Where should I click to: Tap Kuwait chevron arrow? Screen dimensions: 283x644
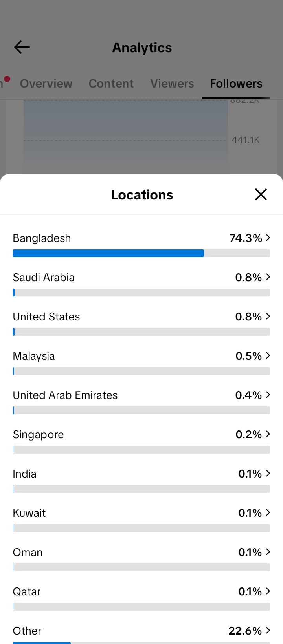pyautogui.click(x=268, y=512)
